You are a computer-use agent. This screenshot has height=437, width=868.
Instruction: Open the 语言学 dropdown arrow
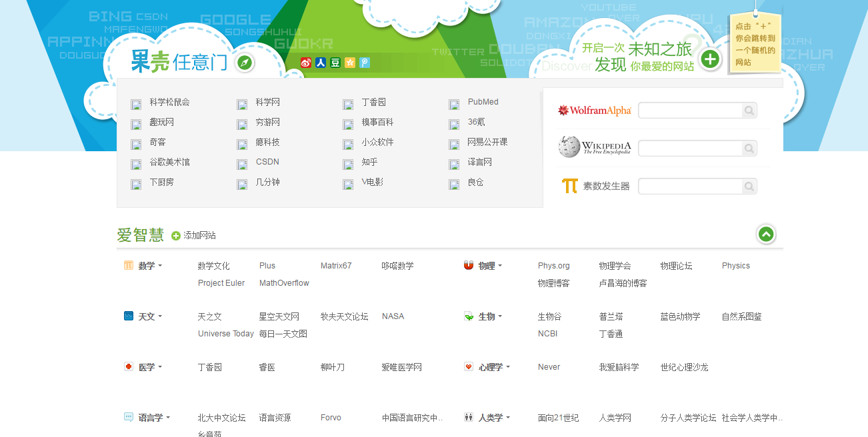pos(168,418)
